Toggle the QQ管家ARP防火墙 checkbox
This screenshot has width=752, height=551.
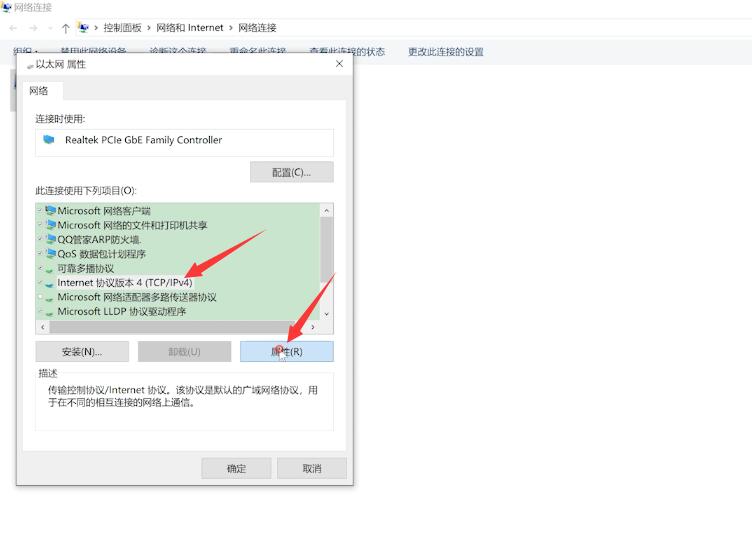coord(40,239)
